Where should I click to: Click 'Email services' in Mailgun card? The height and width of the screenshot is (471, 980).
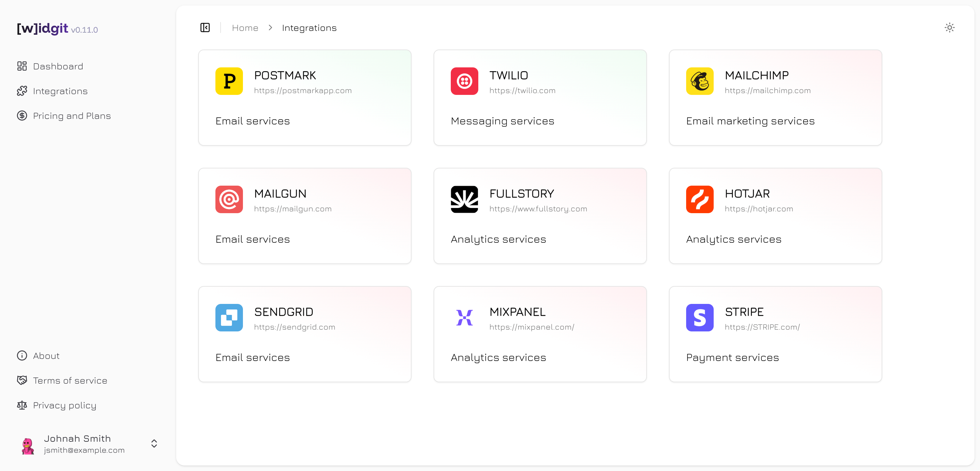pos(253,239)
